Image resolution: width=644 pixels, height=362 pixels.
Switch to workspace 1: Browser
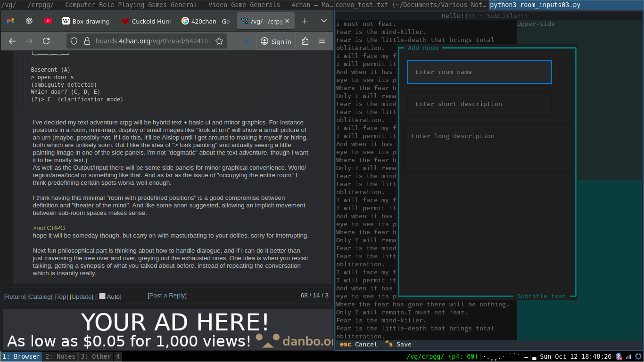coord(21,356)
